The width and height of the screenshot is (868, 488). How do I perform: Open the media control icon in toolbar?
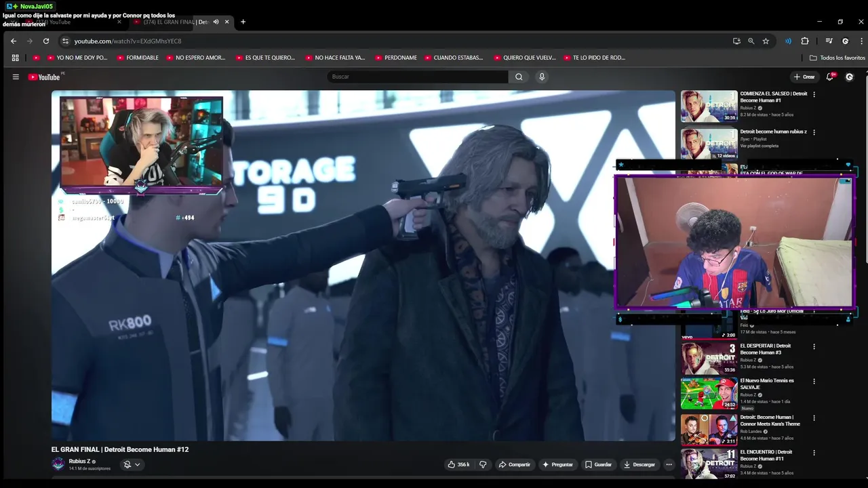pos(829,41)
